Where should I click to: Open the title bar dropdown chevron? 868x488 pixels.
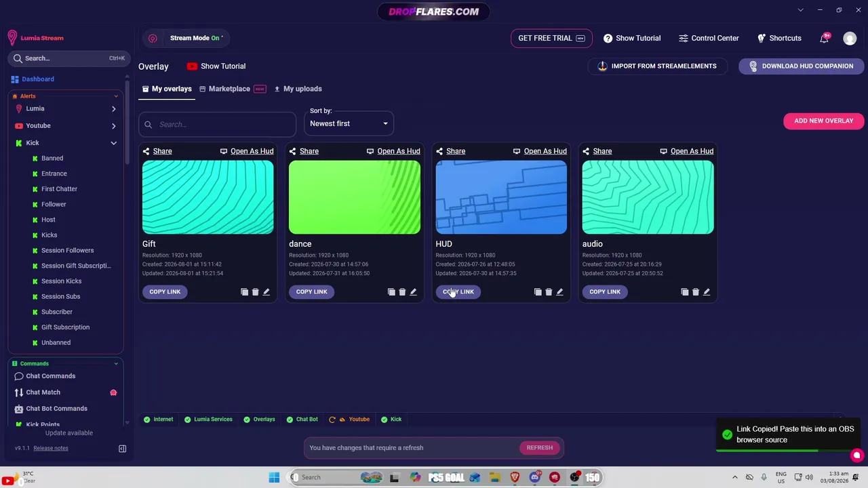800,10
